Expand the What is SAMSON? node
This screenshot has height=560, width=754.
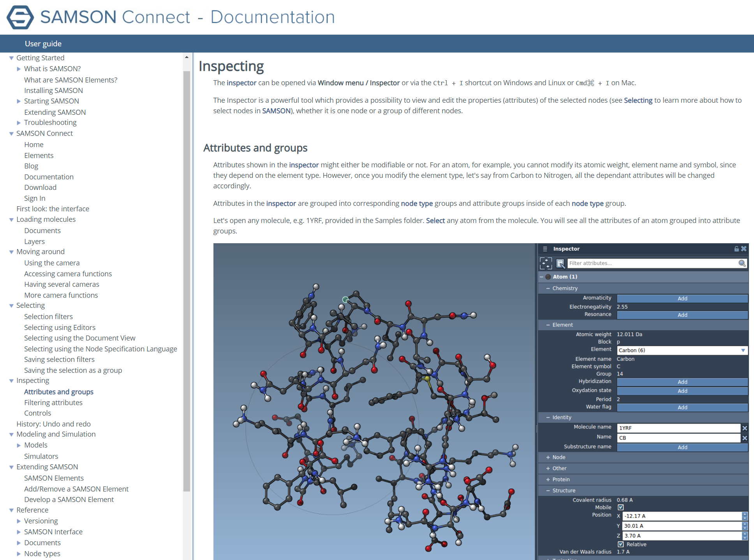pos(19,69)
